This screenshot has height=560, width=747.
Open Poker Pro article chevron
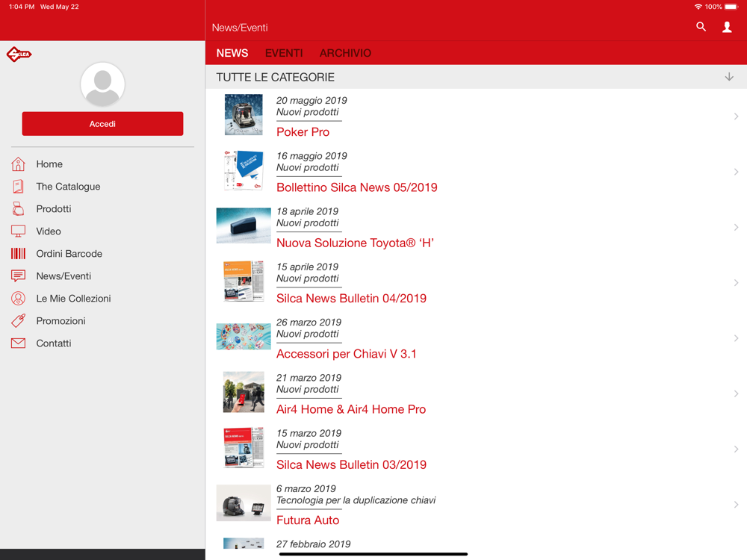click(x=736, y=116)
